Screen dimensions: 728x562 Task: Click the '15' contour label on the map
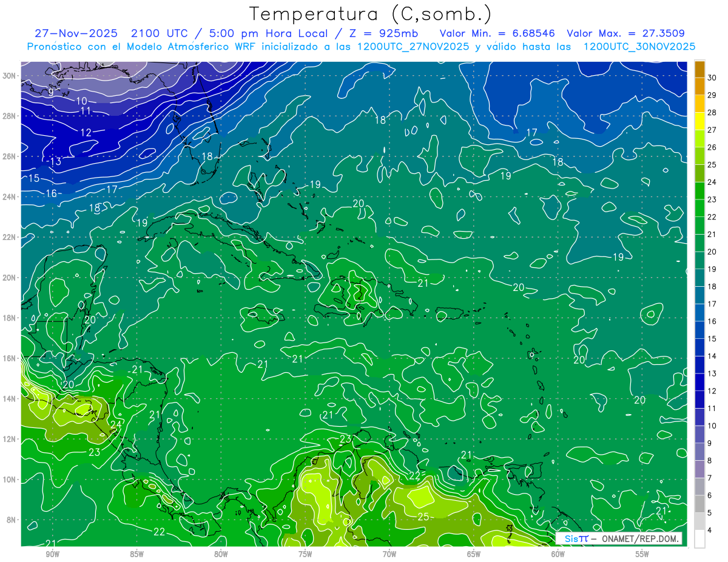coord(34,178)
